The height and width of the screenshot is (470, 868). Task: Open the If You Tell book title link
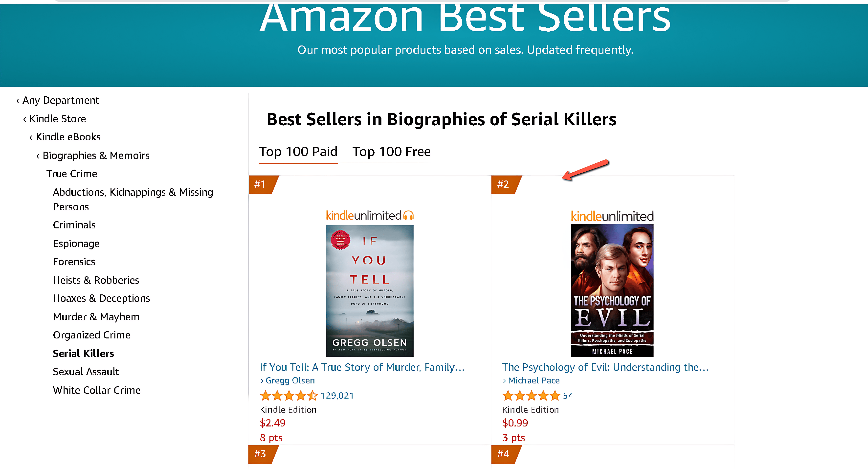pos(362,367)
